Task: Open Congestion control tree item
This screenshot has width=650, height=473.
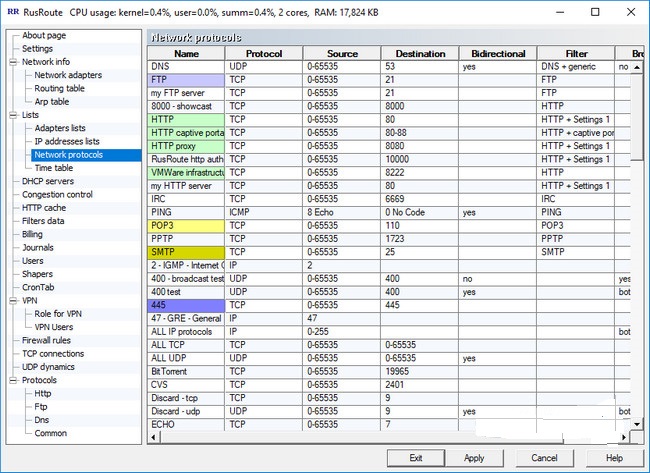Action: click(x=57, y=194)
